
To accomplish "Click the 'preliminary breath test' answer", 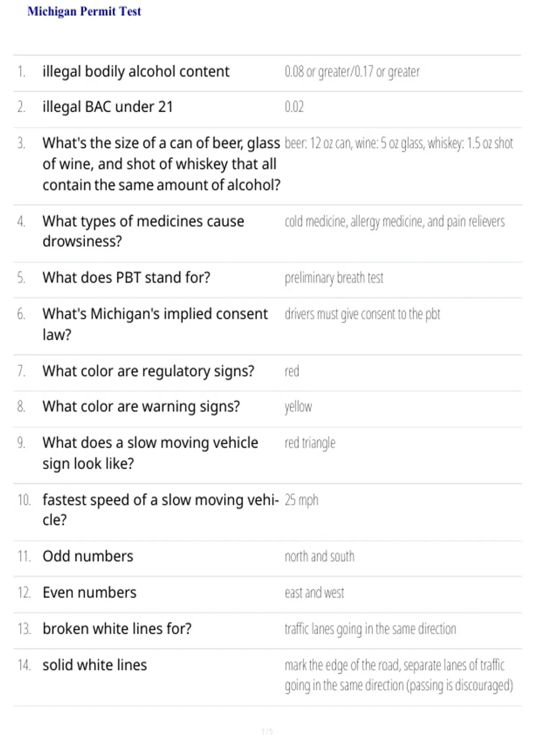I will (x=334, y=278).
